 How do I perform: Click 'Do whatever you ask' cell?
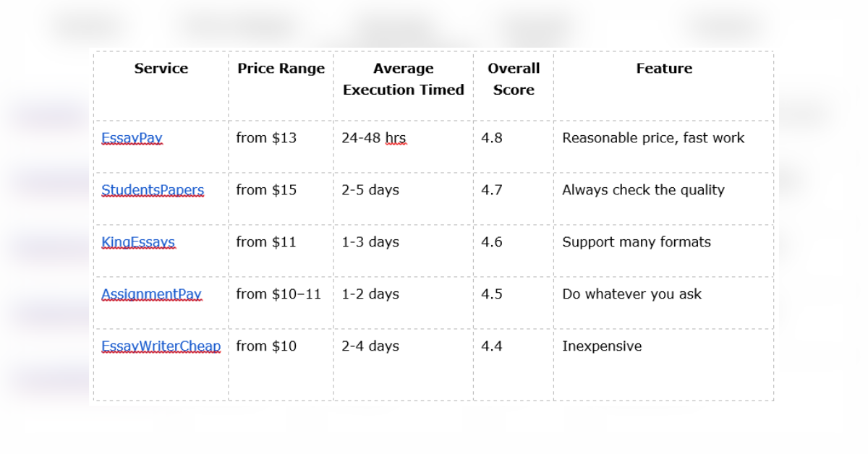631,294
